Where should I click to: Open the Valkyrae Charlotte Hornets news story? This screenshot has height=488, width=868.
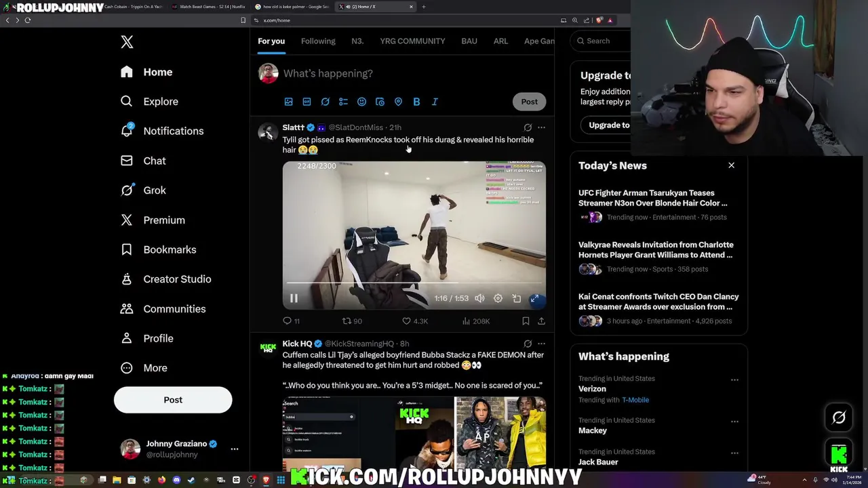(658, 256)
